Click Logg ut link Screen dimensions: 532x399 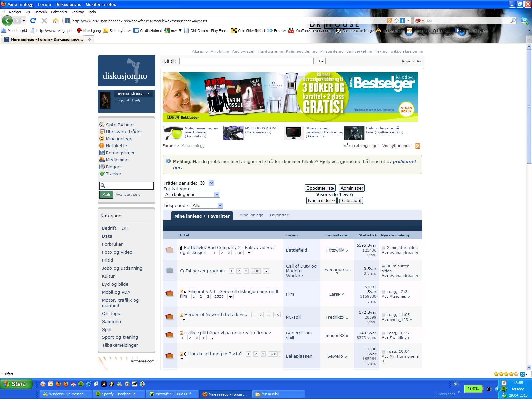(122, 100)
